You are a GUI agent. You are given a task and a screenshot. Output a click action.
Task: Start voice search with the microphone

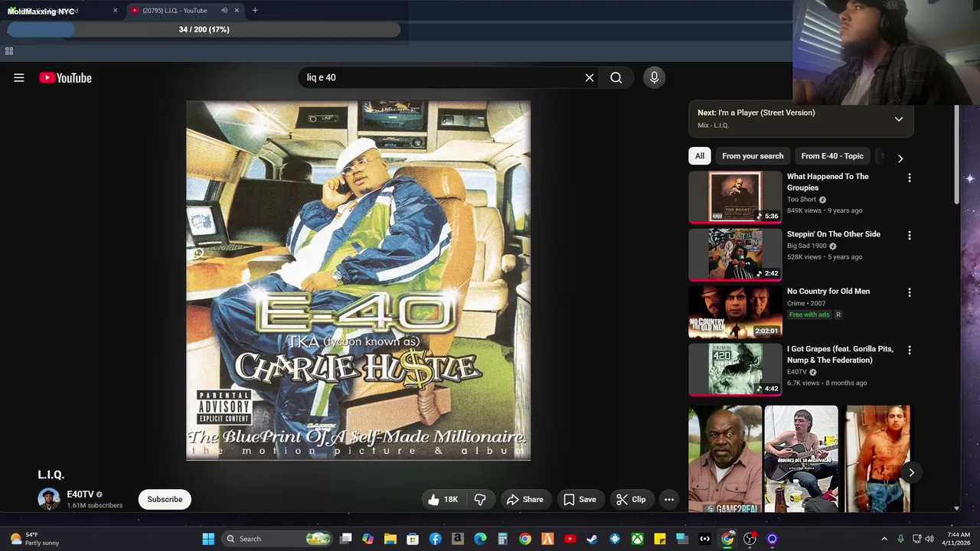pyautogui.click(x=654, y=77)
